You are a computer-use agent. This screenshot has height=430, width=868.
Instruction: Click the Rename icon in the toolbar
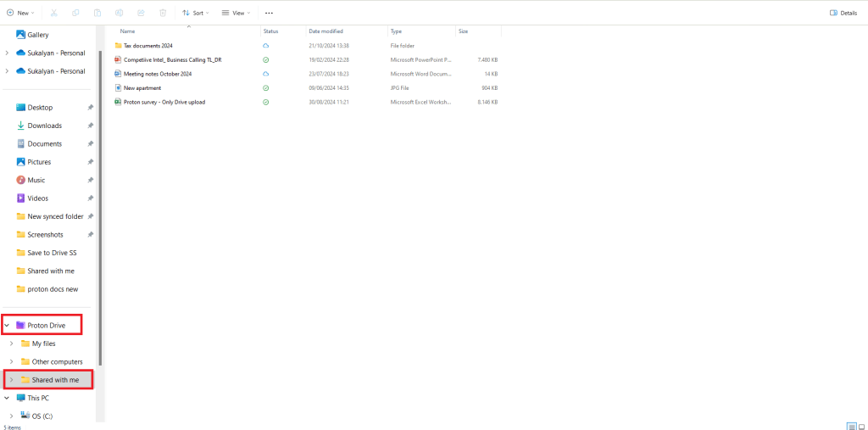pos(119,13)
